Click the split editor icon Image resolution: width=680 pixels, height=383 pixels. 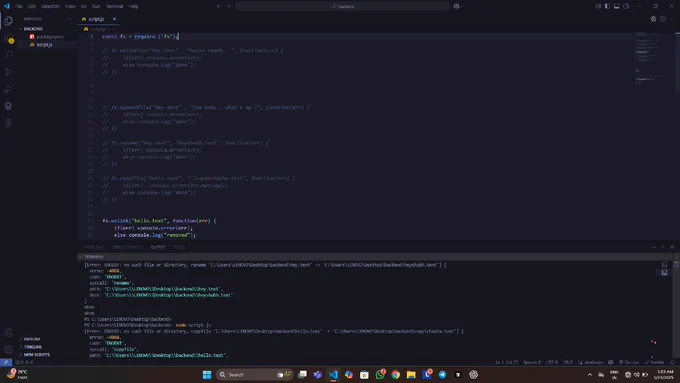663,19
